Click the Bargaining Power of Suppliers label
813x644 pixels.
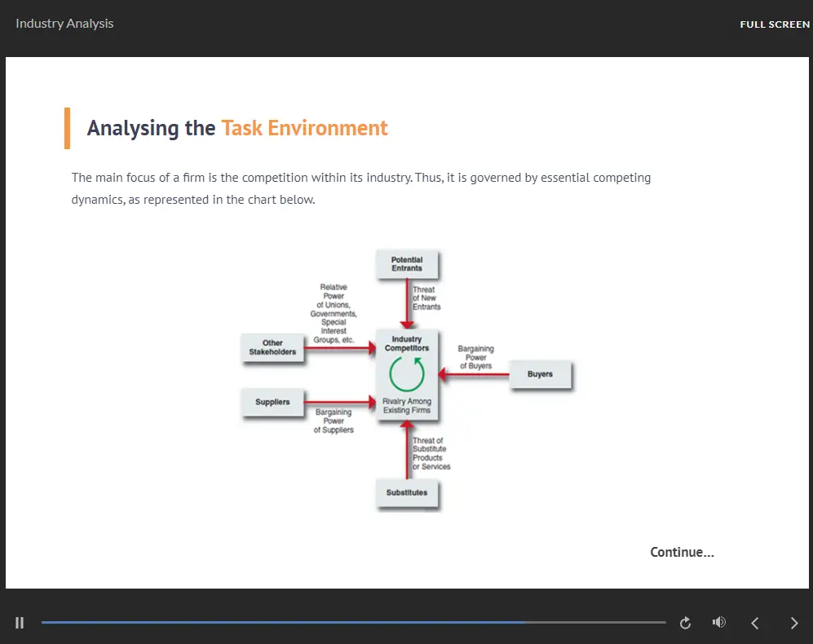334,421
